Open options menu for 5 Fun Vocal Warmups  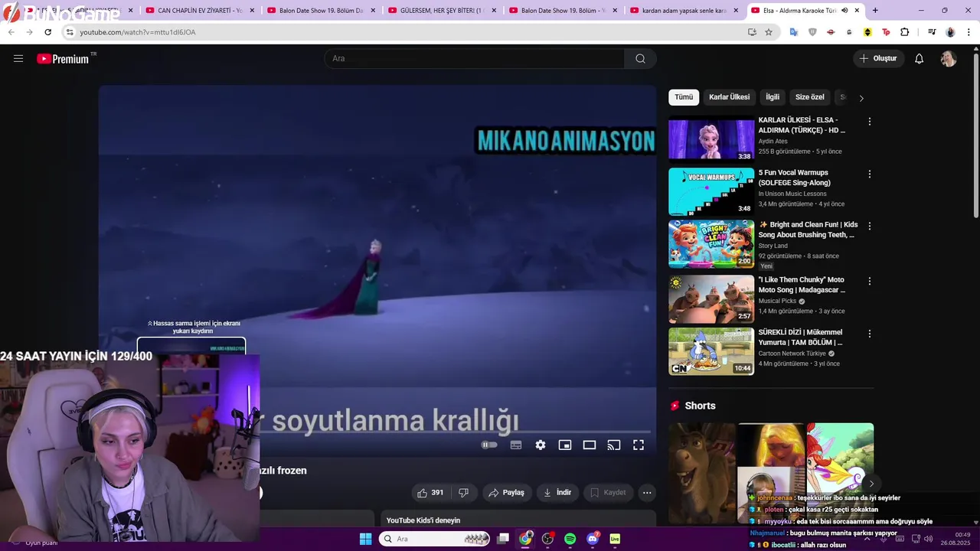869,174
